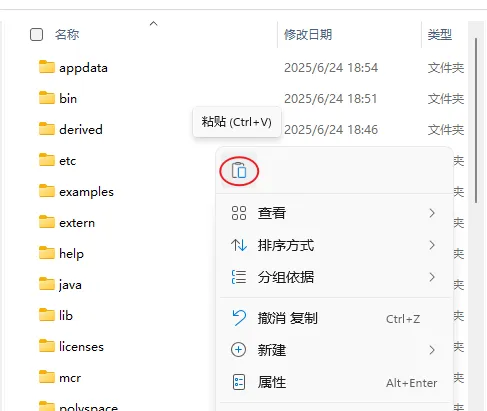Select the mcr folder icon

(47, 377)
